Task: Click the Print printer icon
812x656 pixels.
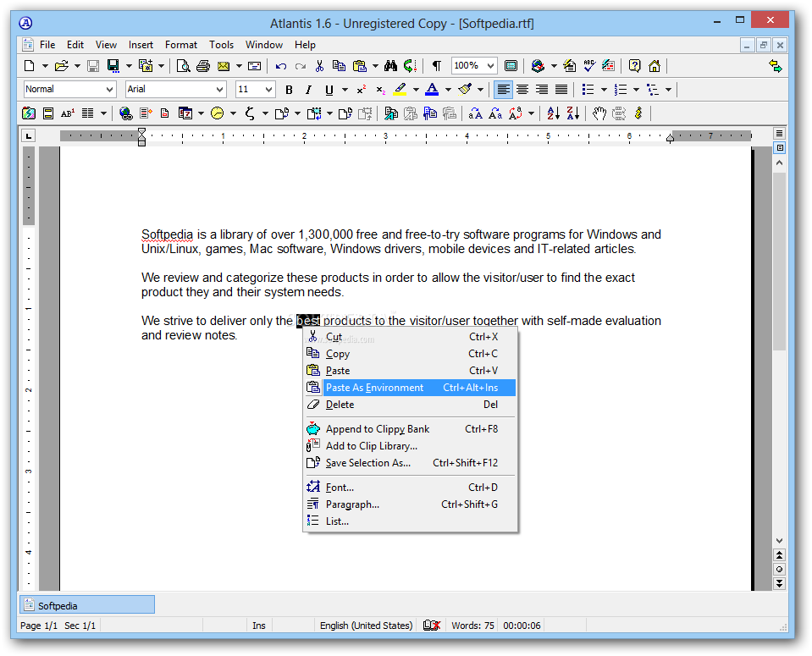Action: [203, 66]
